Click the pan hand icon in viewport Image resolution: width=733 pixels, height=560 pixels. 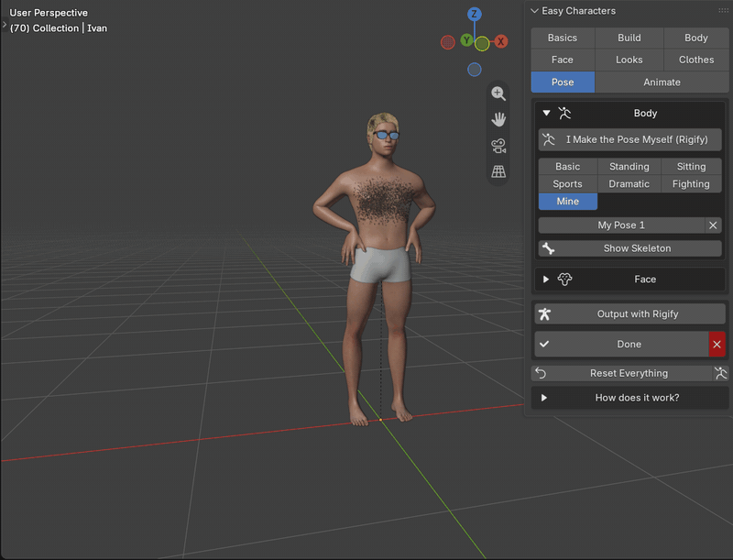tap(498, 120)
